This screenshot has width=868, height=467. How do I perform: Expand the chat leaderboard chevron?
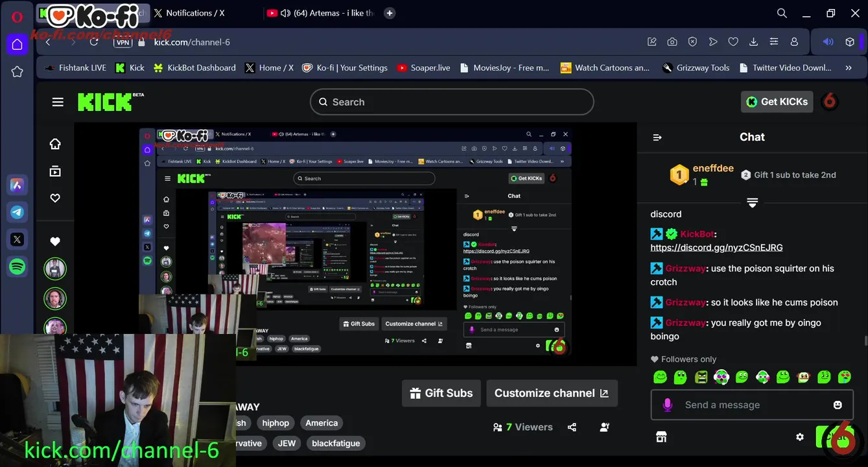[x=752, y=203]
